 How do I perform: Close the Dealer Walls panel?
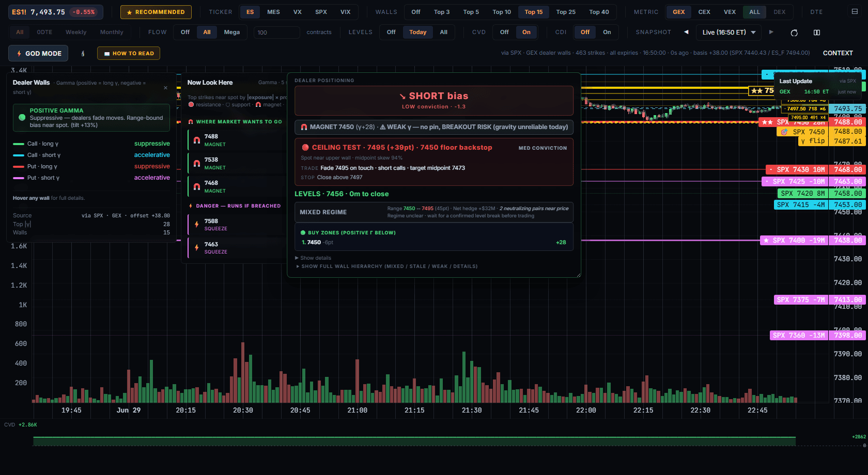(x=165, y=88)
